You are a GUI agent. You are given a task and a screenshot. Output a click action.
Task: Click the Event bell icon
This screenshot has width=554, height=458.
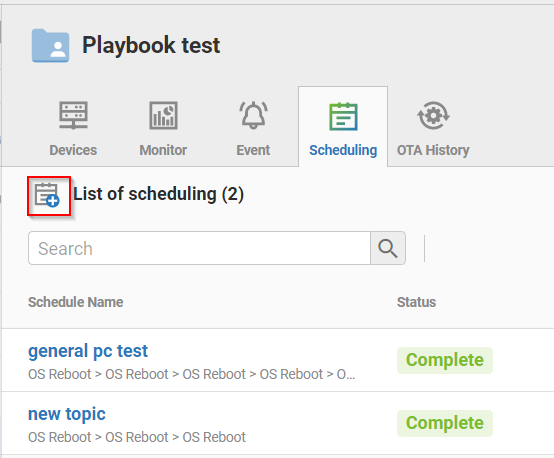pyautogui.click(x=253, y=115)
